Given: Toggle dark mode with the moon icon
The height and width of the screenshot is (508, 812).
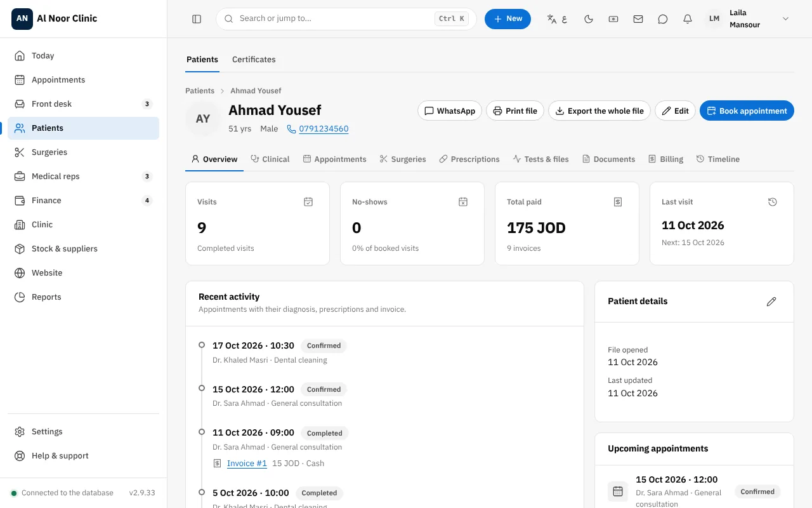Looking at the screenshot, I should pos(589,19).
